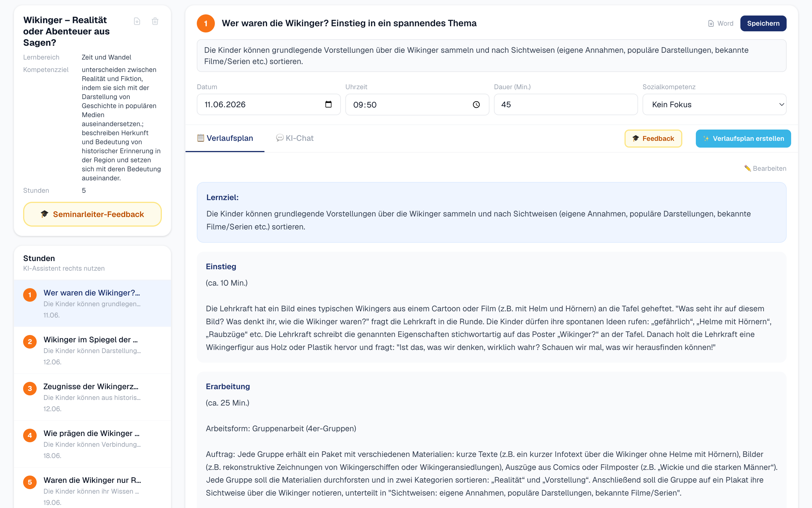Switch to the KI-Chat tab
812x508 pixels.
(x=295, y=138)
